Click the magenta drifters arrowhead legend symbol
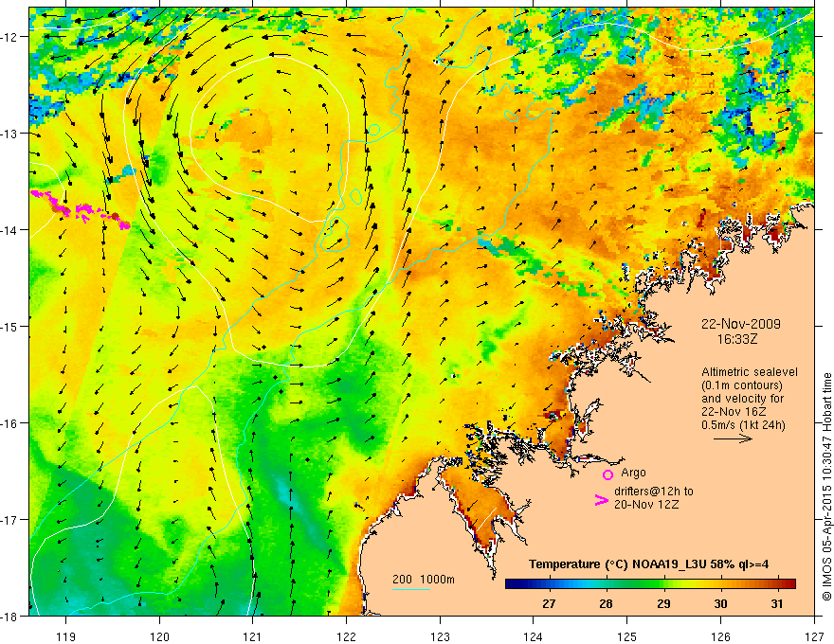This screenshot has height=644, width=834. 601,500
